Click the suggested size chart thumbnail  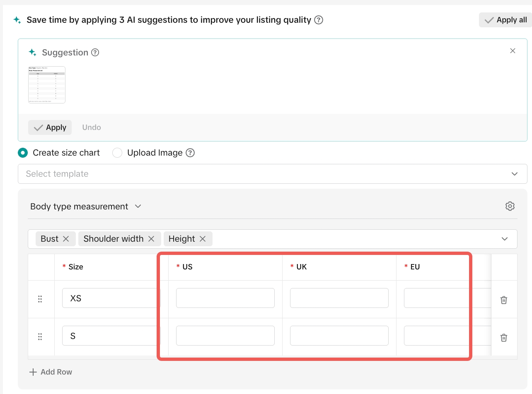(x=47, y=85)
